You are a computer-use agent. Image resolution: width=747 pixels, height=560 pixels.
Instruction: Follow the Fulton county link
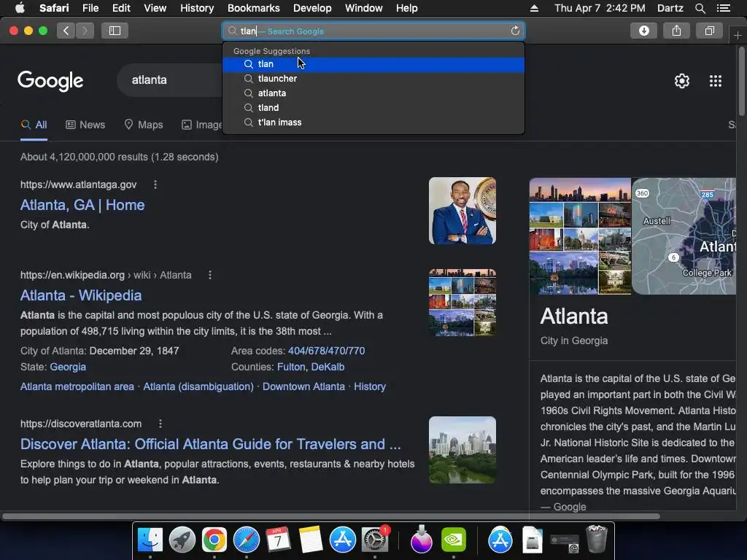[x=291, y=367]
